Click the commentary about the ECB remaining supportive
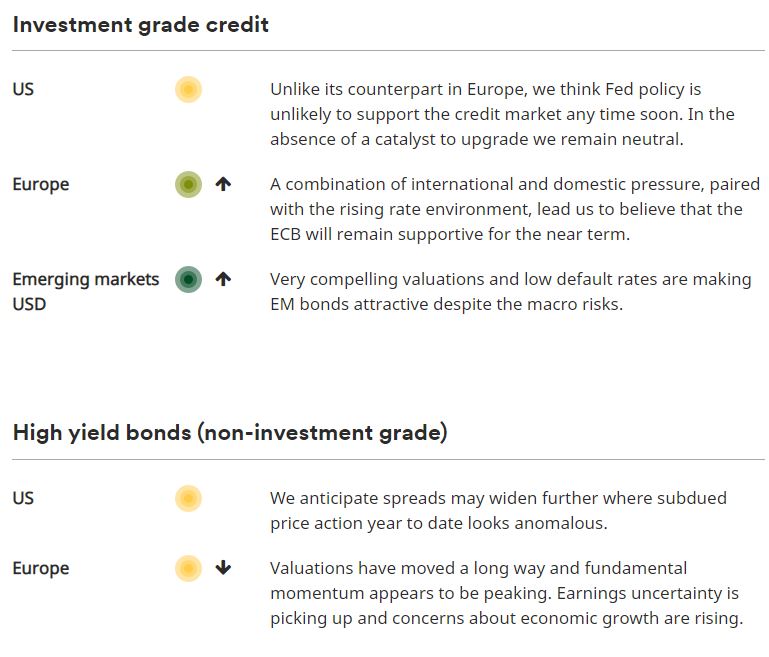The image size is (769, 657). [x=514, y=209]
